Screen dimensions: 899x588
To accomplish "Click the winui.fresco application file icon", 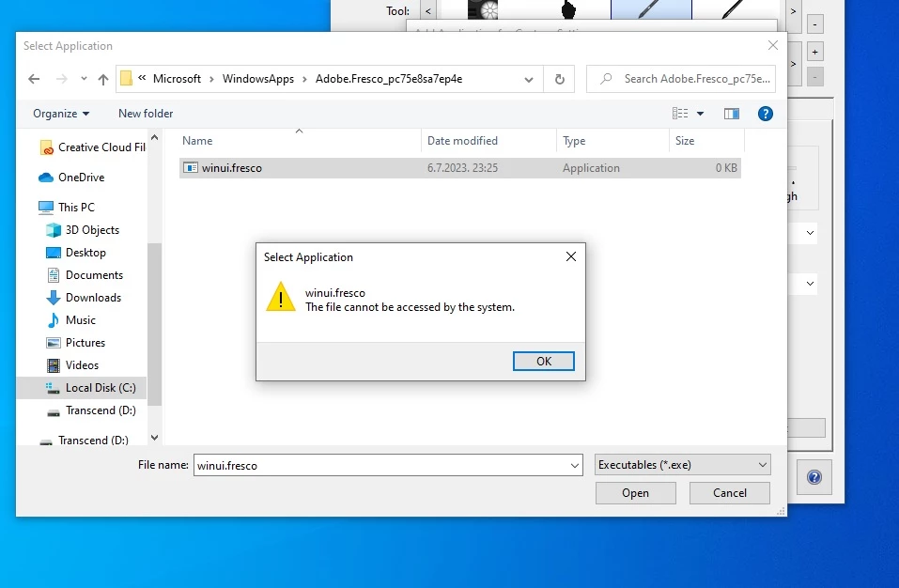I will click(191, 168).
